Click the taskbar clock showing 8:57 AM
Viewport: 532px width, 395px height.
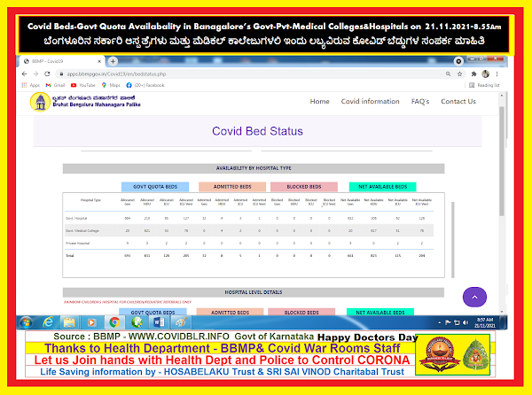click(x=485, y=322)
